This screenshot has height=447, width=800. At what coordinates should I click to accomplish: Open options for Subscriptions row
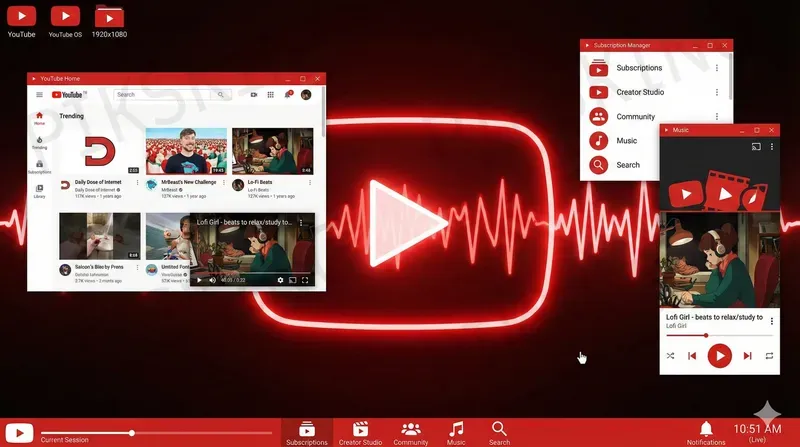coord(717,68)
